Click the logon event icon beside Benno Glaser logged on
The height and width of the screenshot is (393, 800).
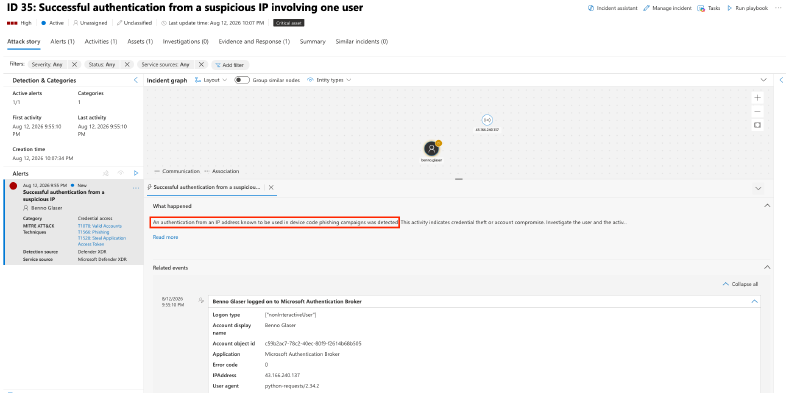coord(201,301)
